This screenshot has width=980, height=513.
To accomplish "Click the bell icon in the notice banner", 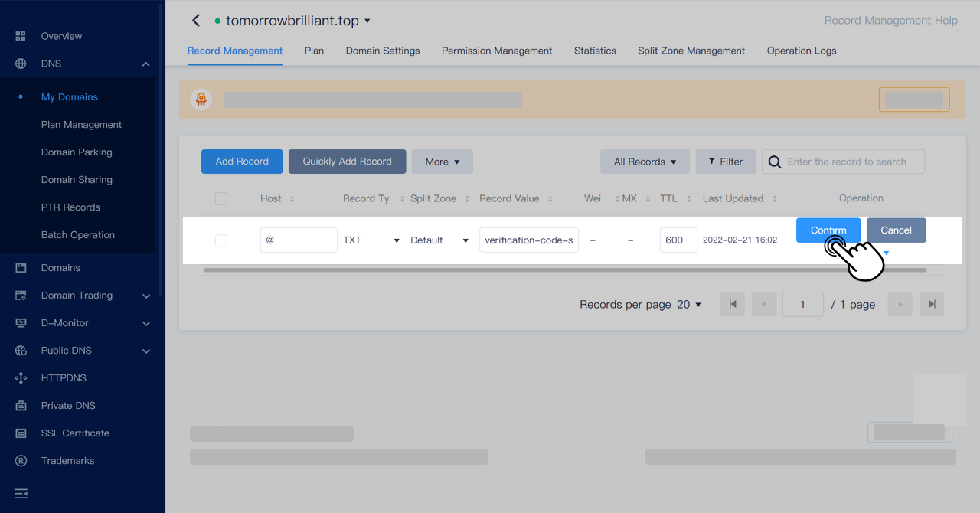I will point(201,99).
